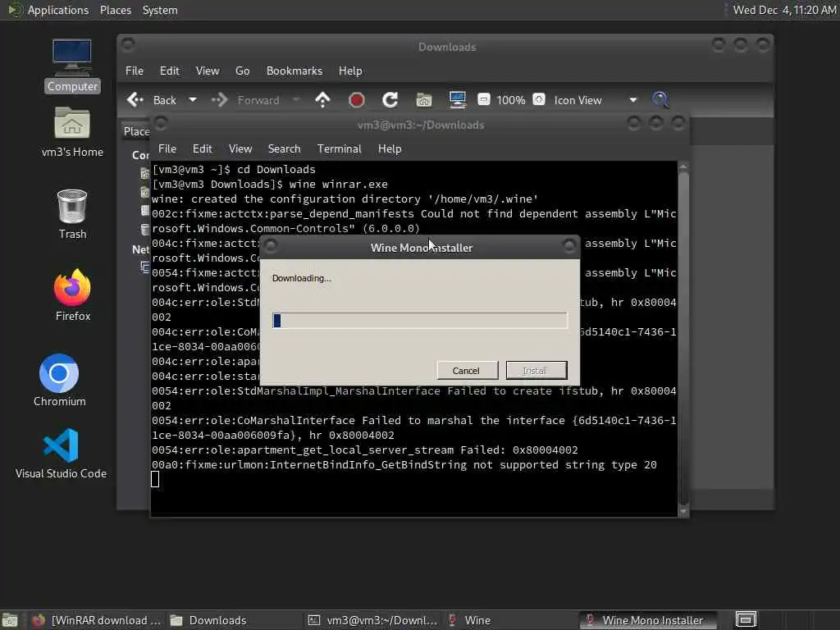Click the Wine Mono download progress bar
The width and height of the screenshot is (840, 630).
coord(419,321)
